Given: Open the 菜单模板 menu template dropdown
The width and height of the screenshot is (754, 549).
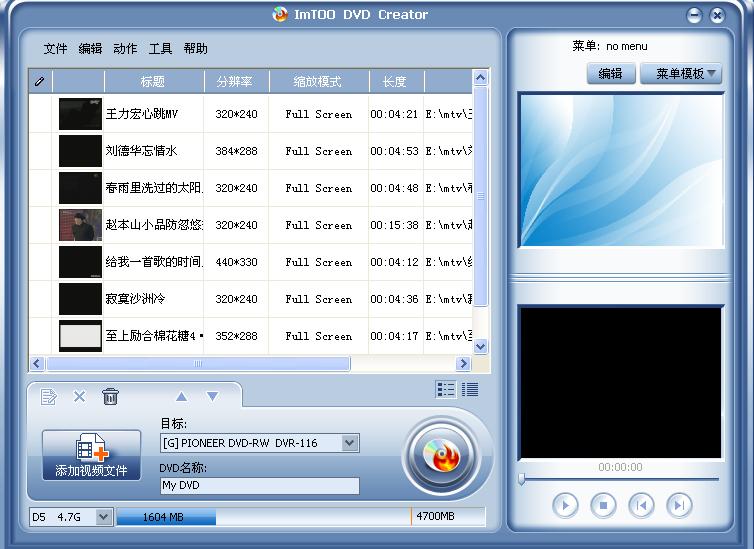Looking at the screenshot, I should [x=681, y=74].
